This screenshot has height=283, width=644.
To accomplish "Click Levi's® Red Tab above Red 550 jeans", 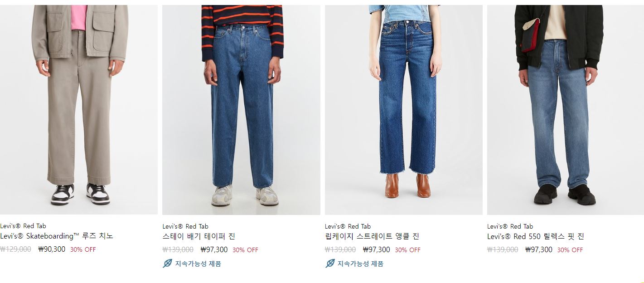I will pyautogui.click(x=510, y=226).
